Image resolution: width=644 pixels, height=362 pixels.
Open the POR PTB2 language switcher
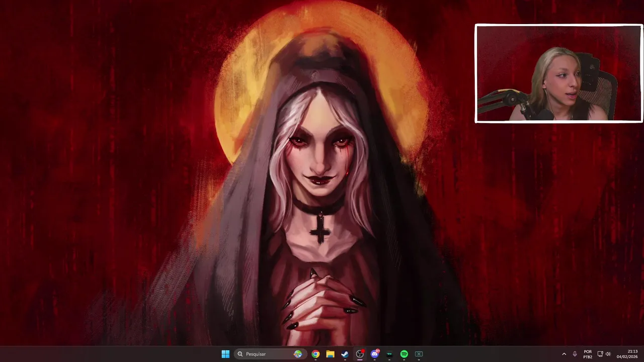(588, 354)
